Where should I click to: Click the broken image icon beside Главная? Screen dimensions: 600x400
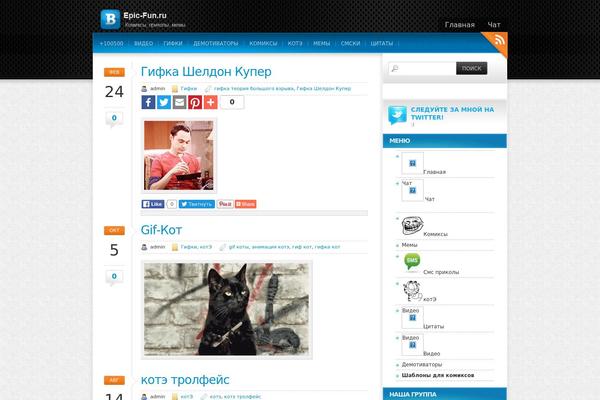412,163
